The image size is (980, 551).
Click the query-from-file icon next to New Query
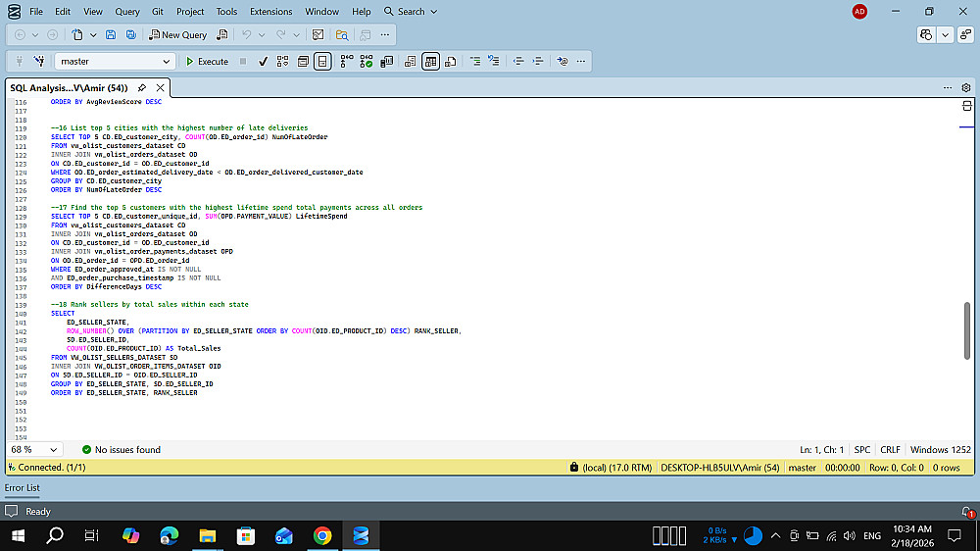coord(221,35)
